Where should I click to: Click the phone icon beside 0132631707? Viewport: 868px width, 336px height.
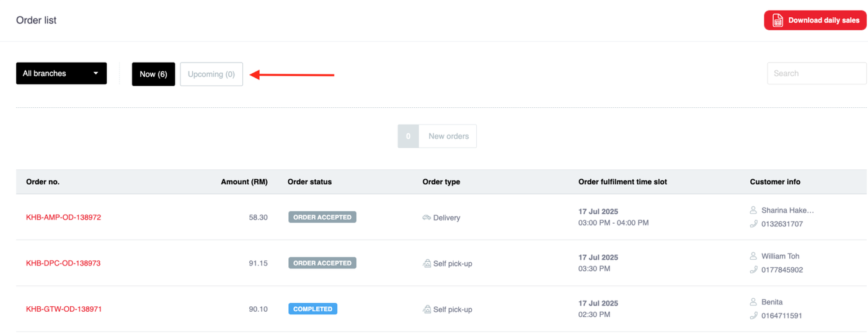(x=753, y=224)
